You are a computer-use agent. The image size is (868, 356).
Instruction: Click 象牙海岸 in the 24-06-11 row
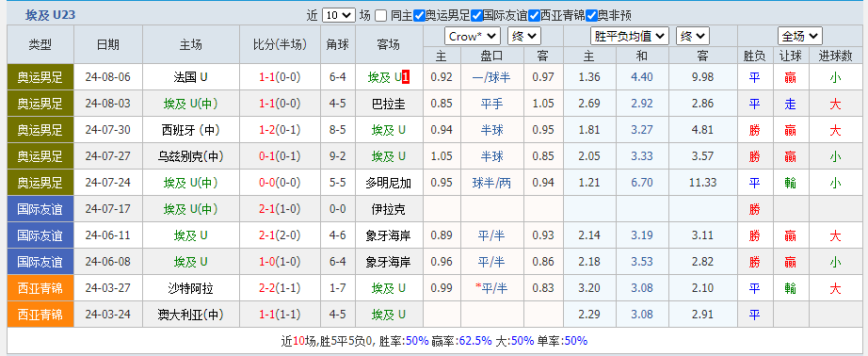click(389, 235)
